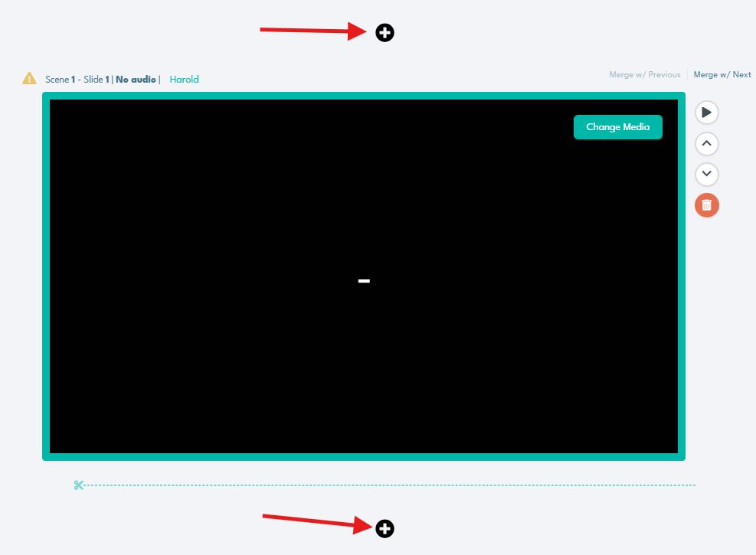The height and width of the screenshot is (555, 756).
Task: Click the plus icon above the slide
Action: (x=385, y=32)
